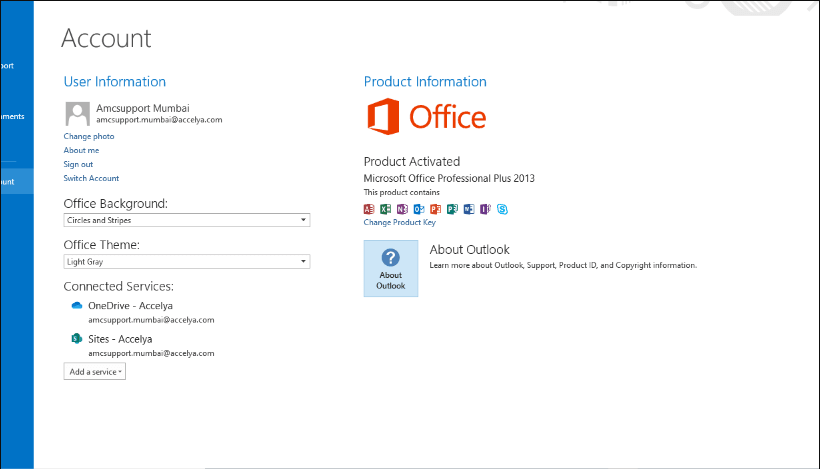Open the Office Background dropdown
Image resolution: width=820 pixels, height=469 pixels.
[x=186, y=220]
